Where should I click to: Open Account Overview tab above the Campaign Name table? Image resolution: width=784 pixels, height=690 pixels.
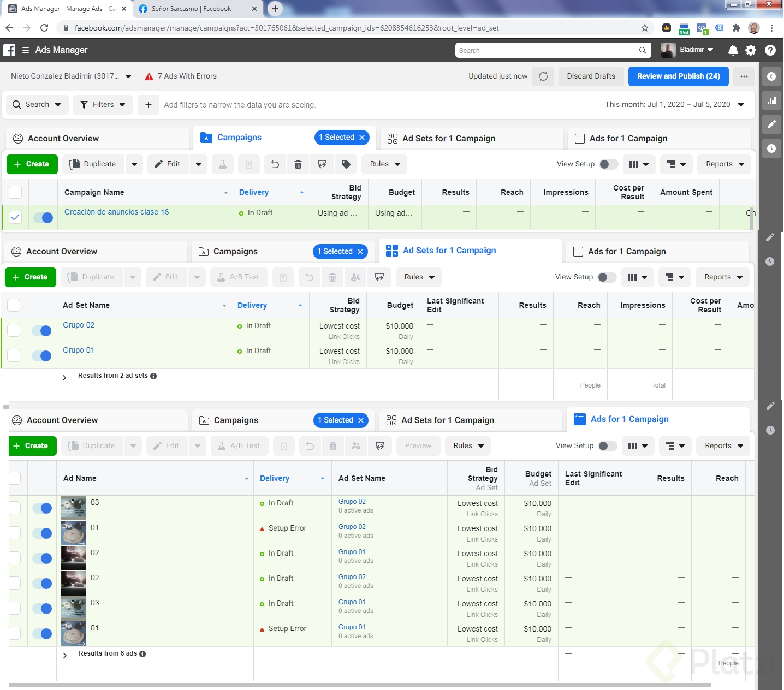point(97,139)
